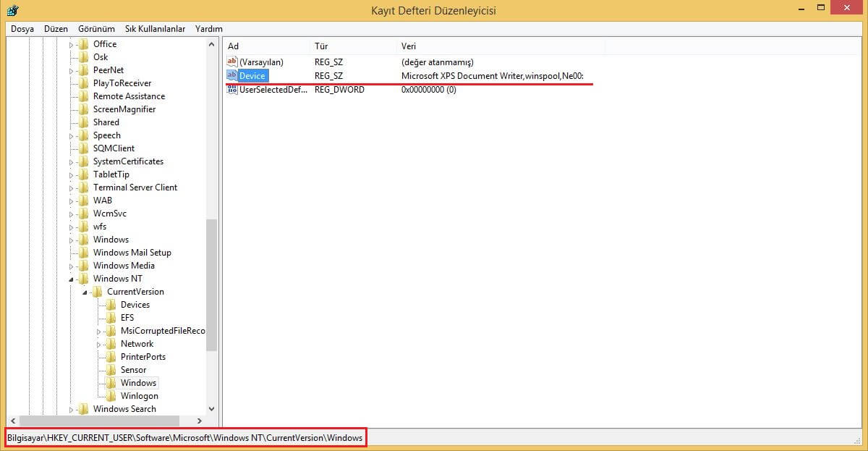This screenshot has width=868, height=451.
Task: Click the ab icon next to (Varsayılan)
Action: 232,62
